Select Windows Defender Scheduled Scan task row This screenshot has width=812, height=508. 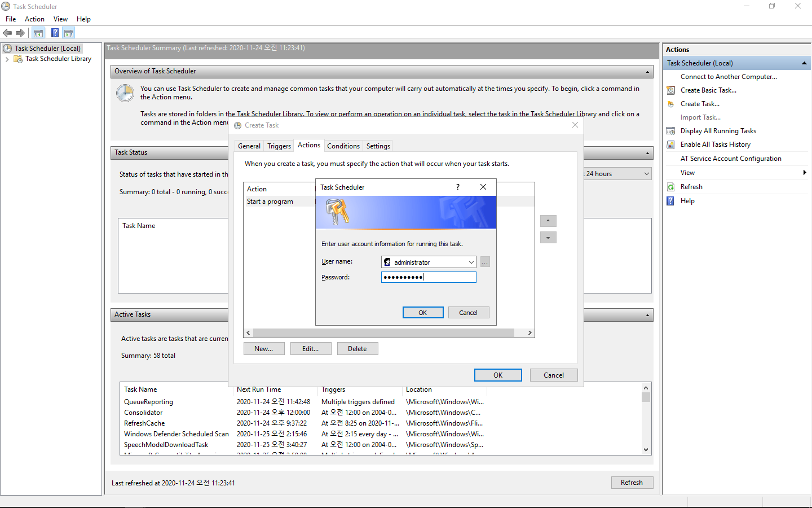pos(304,434)
